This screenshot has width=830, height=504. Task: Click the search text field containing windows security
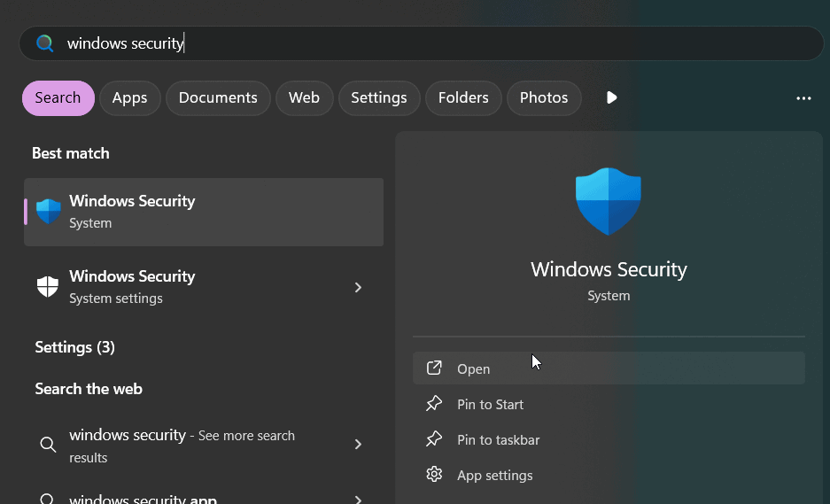tap(422, 43)
